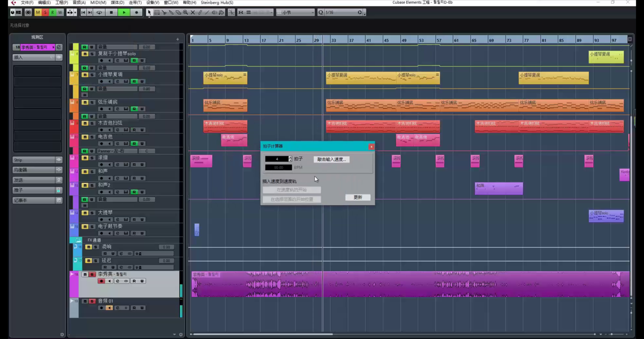
Task: Select the Mute X tool
Action: [x=193, y=12]
